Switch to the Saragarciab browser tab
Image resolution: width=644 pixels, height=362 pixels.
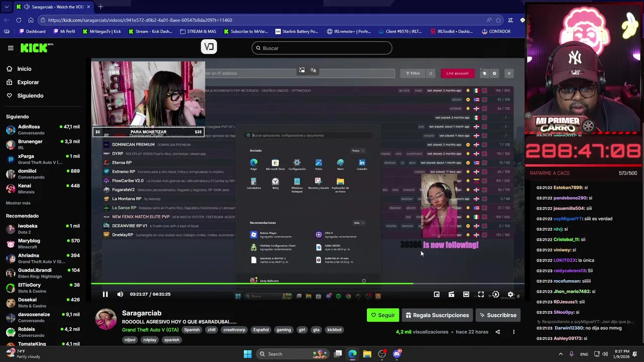53,7
